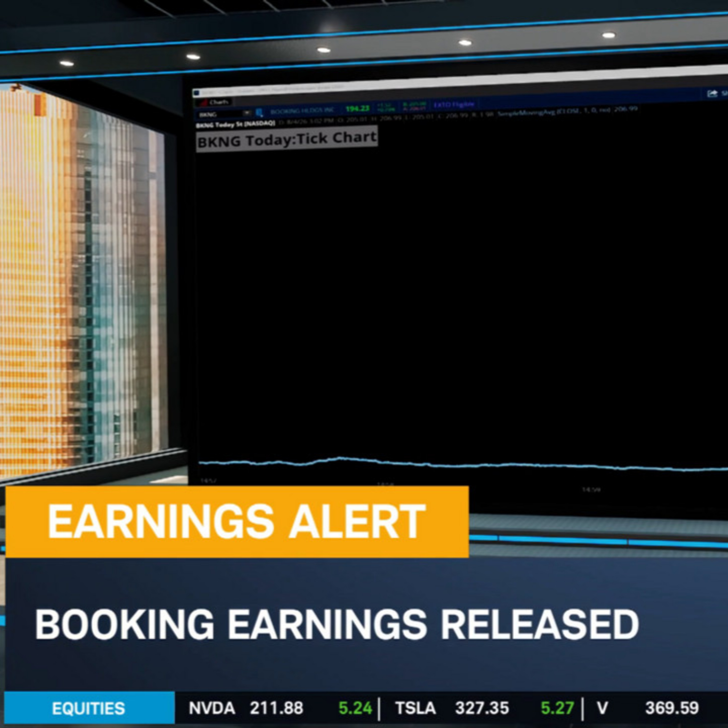Click the green 5.24 change value
Viewport: 728px width, 728px height.
click(x=355, y=708)
